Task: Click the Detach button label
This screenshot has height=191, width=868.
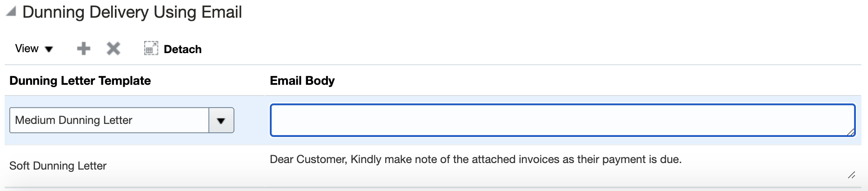Action: click(182, 49)
